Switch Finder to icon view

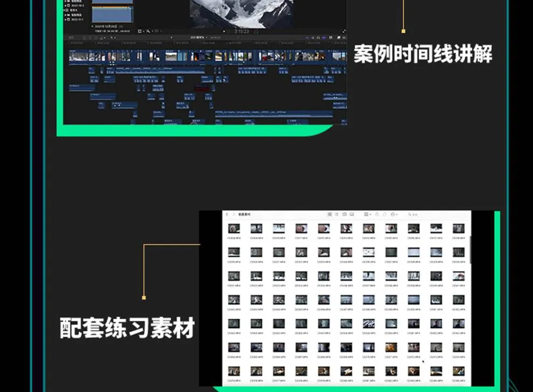coord(330,214)
